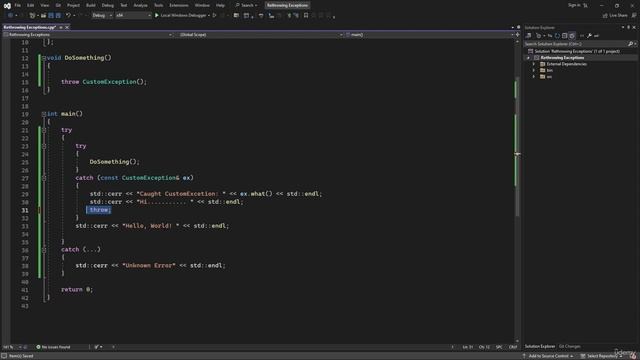Open the View menu
640x360 pixels.
(x=44, y=5)
